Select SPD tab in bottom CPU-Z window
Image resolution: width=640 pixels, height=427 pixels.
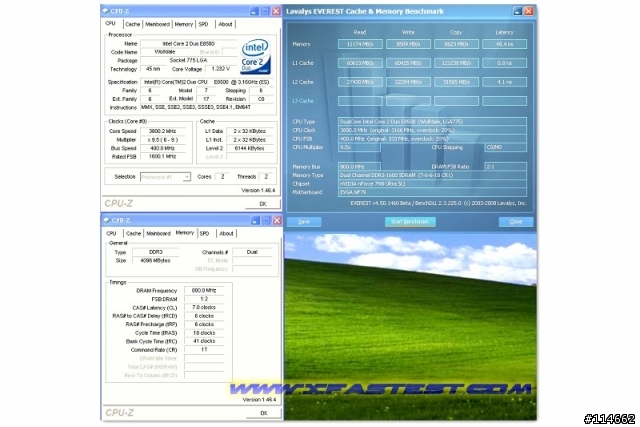(x=204, y=234)
